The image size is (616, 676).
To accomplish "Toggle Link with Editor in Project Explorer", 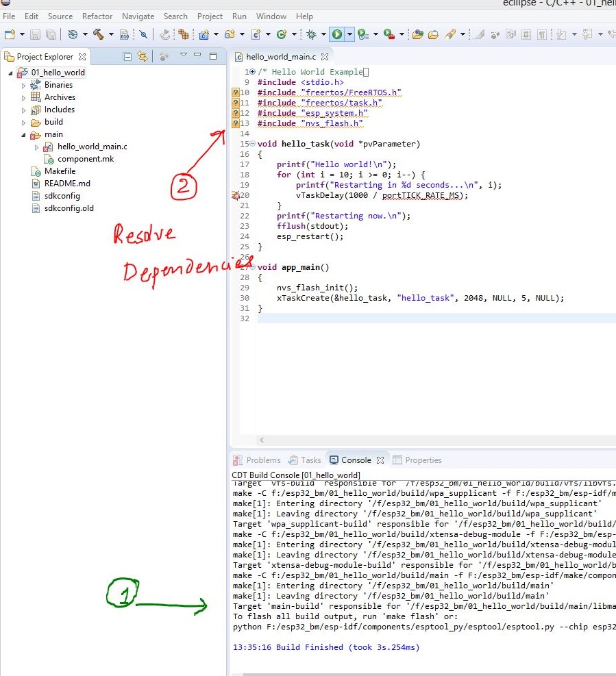I will pos(143,57).
